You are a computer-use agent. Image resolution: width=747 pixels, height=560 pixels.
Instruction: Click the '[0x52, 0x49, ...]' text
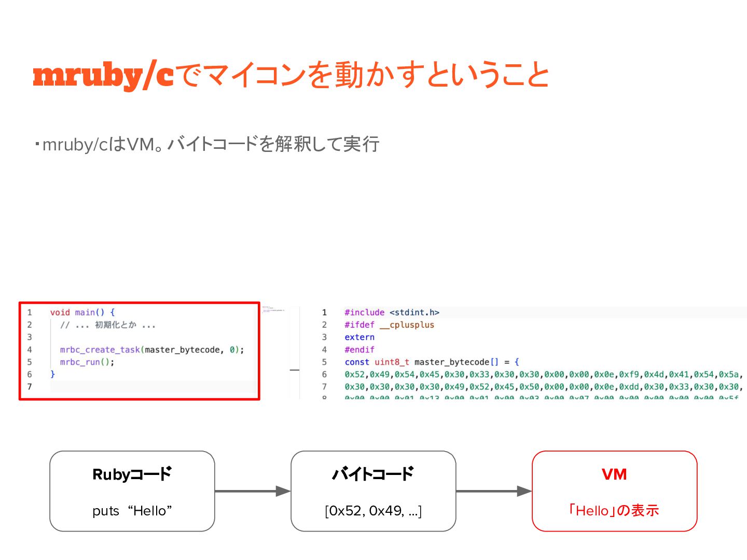[x=373, y=511]
